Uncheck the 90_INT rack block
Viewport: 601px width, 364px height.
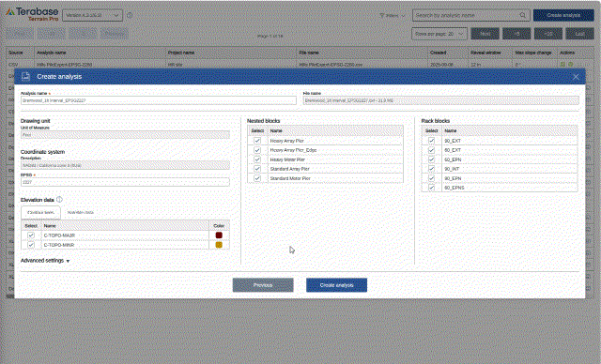(431, 169)
